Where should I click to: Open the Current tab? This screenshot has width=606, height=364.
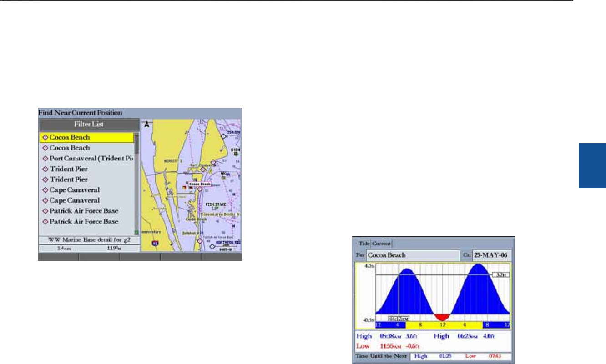[x=382, y=243]
